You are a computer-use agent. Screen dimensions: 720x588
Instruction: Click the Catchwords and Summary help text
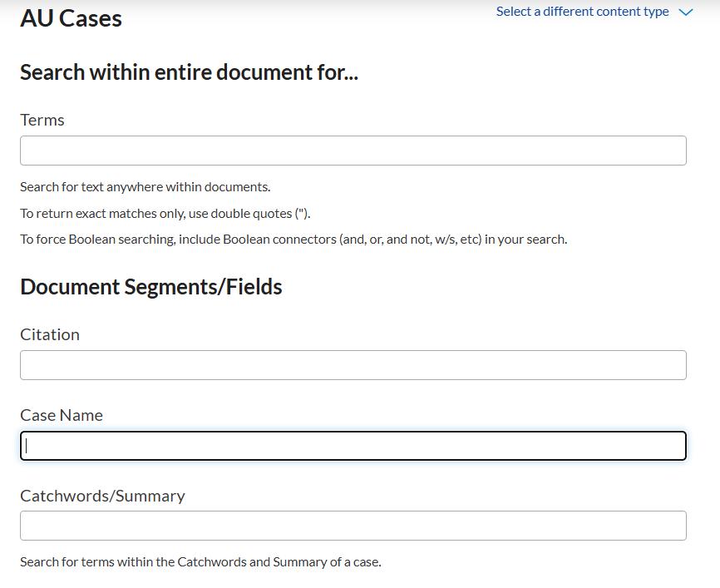200,562
